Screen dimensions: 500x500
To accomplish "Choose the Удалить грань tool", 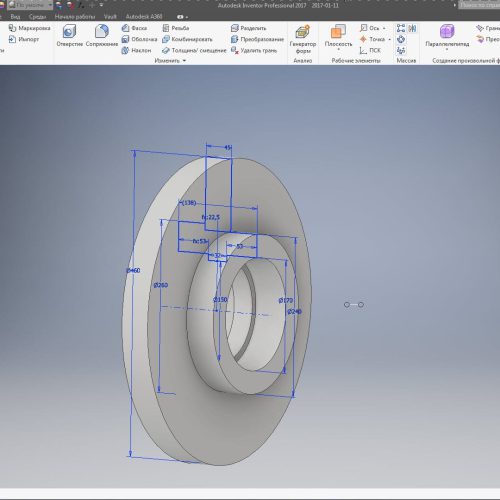I will 254,50.
